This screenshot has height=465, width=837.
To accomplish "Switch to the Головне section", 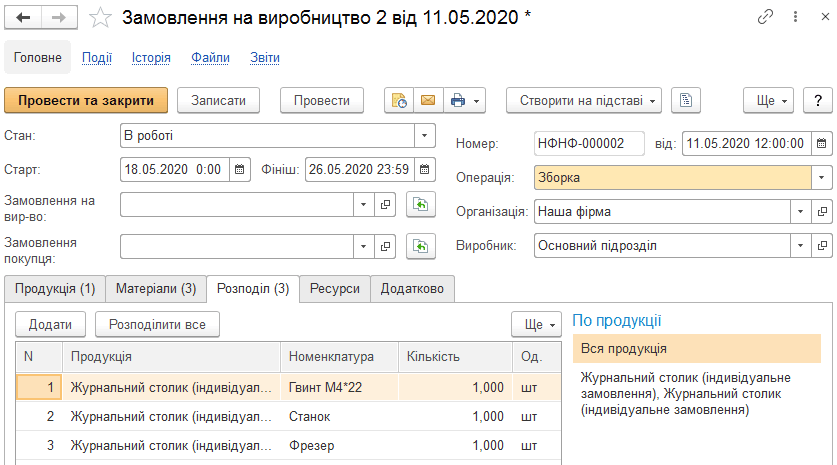I will click(37, 57).
